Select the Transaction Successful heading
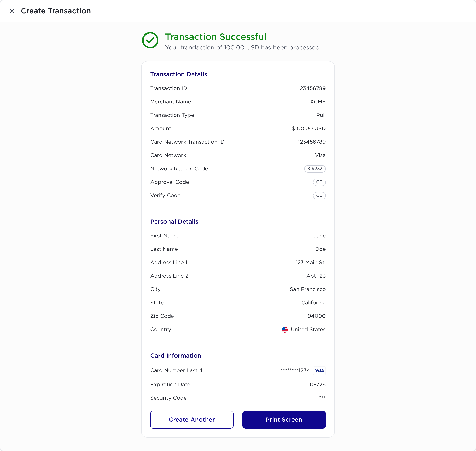 pyautogui.click(x=216, y=37)
